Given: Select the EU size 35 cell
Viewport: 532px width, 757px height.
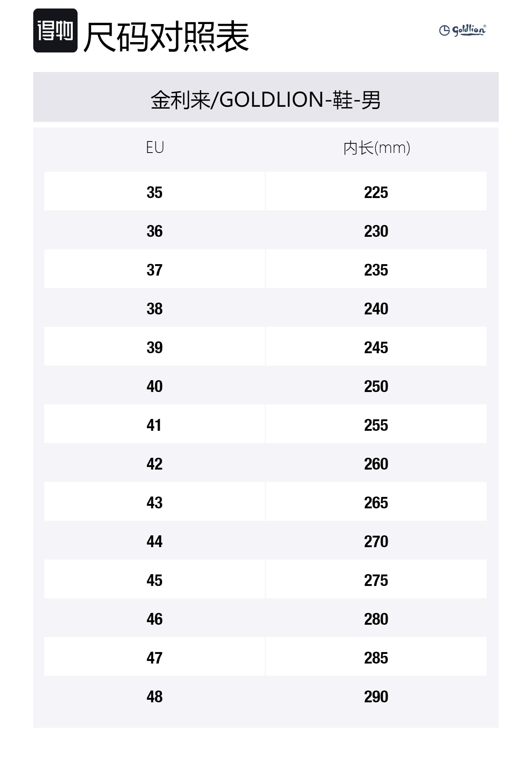Looking at the screenshot, I should 154,192.
